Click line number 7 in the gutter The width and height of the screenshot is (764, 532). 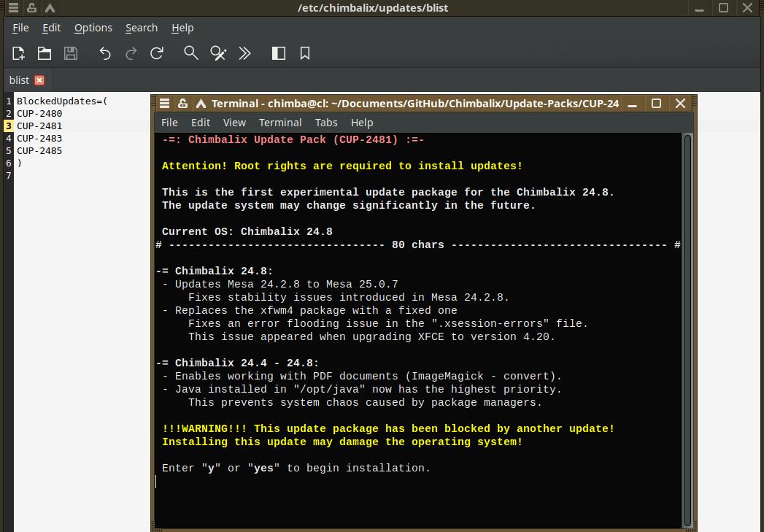click(8, 175)
